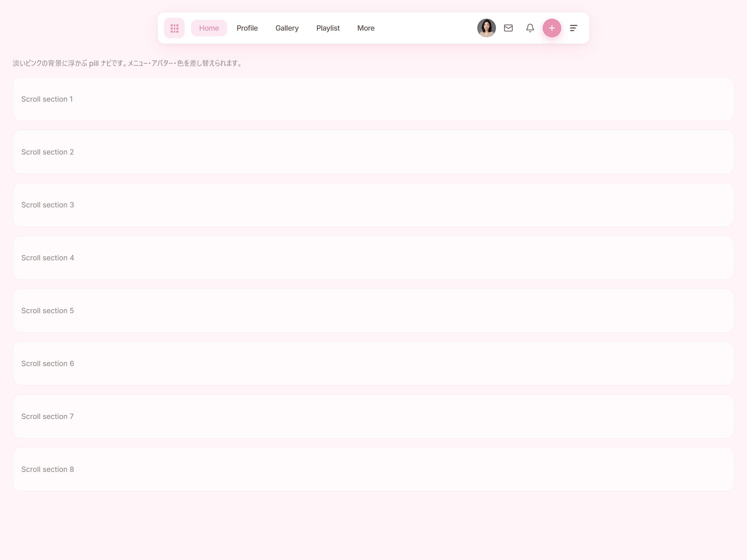This screenshot has width=747, height=560.
Task: Open the pink grid apps icon
Action: click(x=174, y=28)
